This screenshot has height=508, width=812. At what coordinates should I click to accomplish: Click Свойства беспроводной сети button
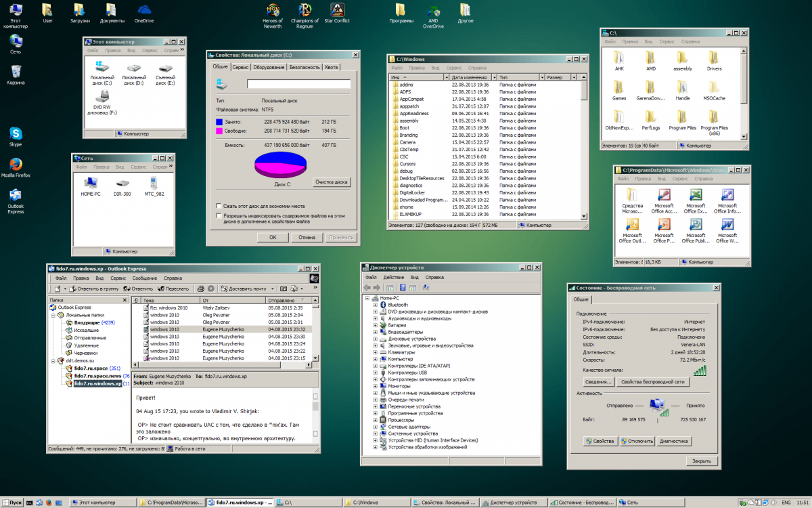(x=653, y=381)
